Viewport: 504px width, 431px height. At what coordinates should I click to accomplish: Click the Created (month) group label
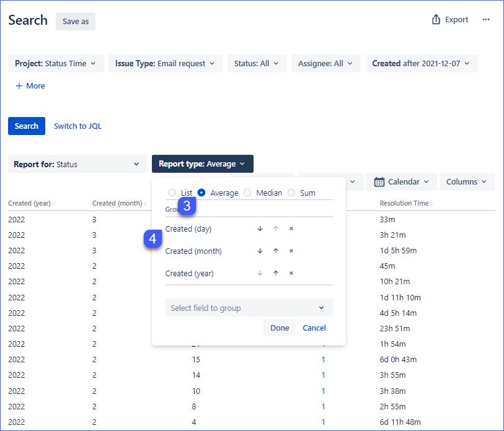click(193, 251)
